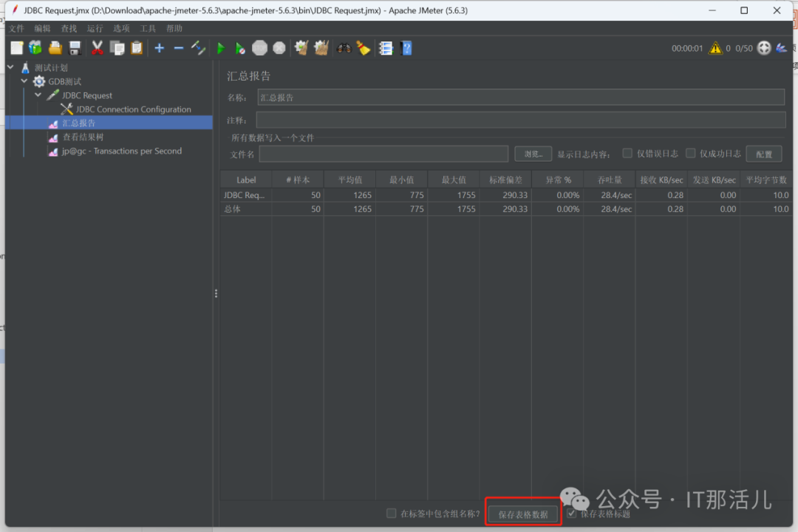Click the Cut scissors icon
Viewport: 798px width, 532px height.
[97, 48]
